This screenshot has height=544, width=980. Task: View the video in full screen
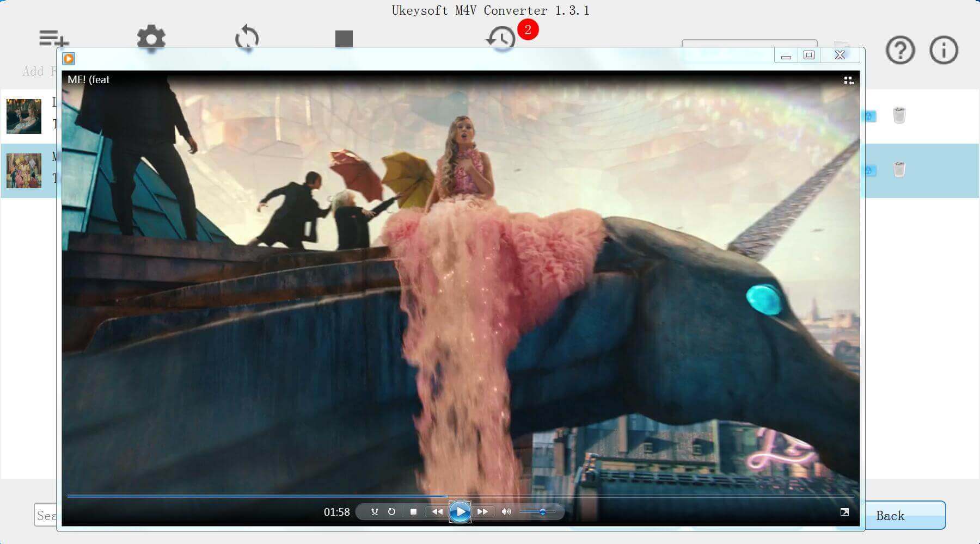(x=844, y=512)
